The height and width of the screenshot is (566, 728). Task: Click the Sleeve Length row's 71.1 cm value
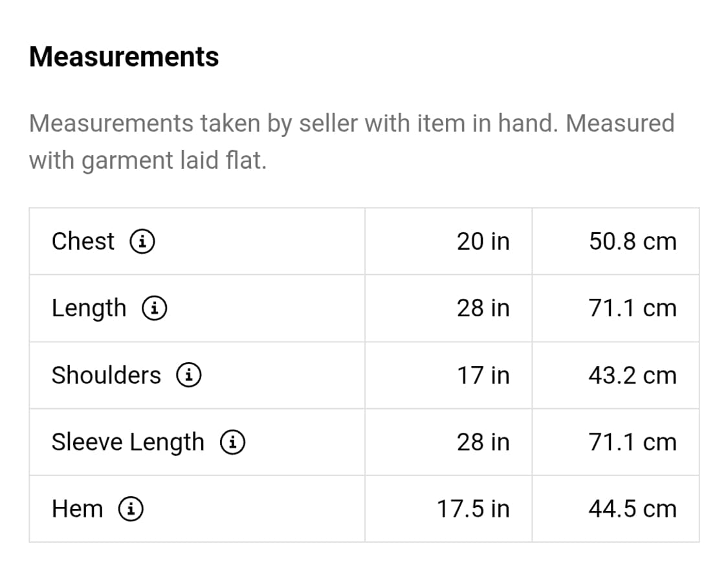[x=632, y=442]
